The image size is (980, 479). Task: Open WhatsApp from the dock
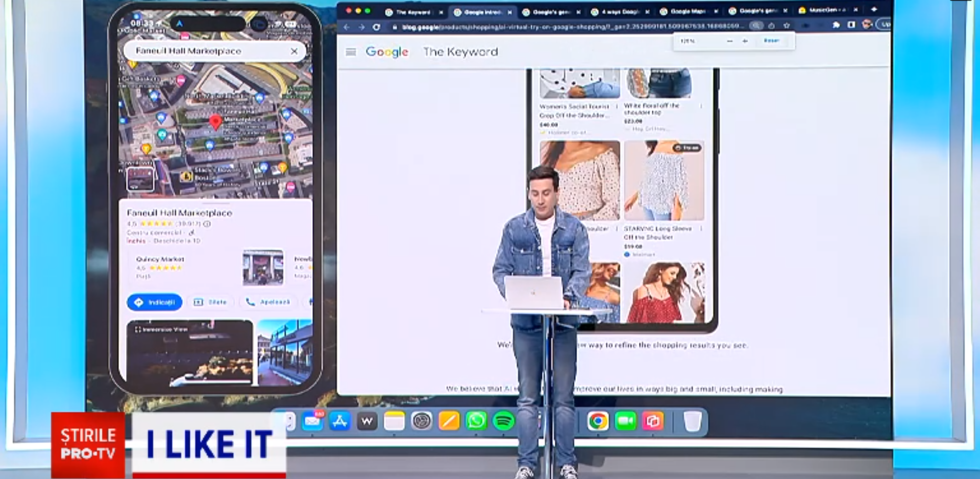click(x=476, y=421)
